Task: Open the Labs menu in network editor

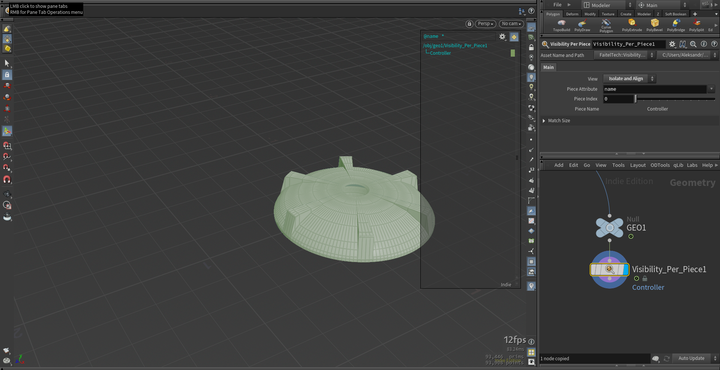Action: 692,165
